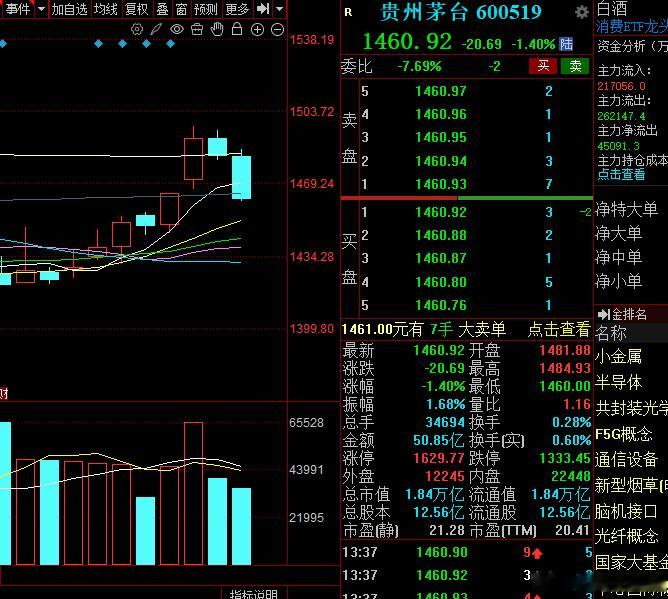The height and width of the screenshot is (599, 668).
Task: Click the 最高 value 1484.93
Action: point(565,368)
